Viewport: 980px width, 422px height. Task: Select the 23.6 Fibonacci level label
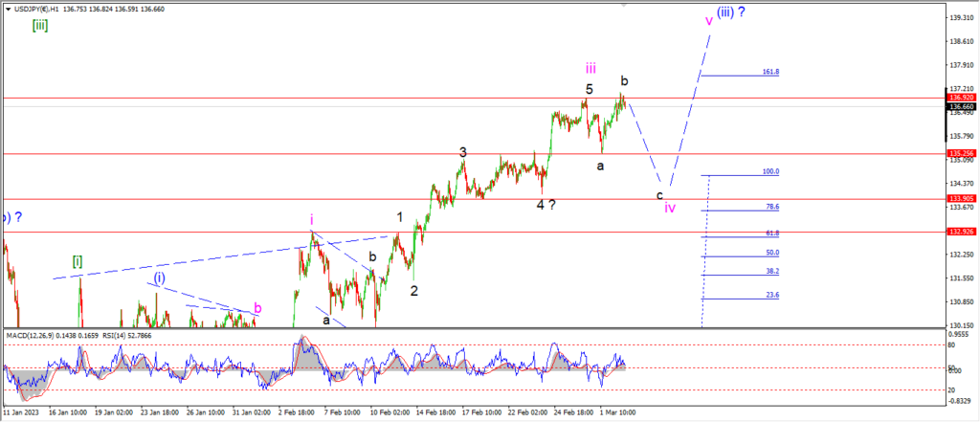coord(772,295)
